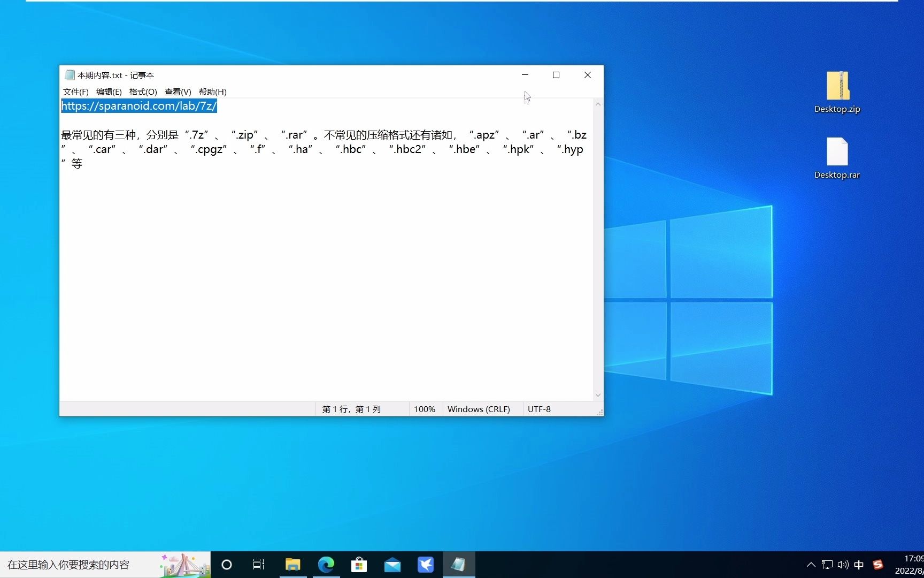
Task: Open File Explorer from the taskbar
Action: point(292,565)
